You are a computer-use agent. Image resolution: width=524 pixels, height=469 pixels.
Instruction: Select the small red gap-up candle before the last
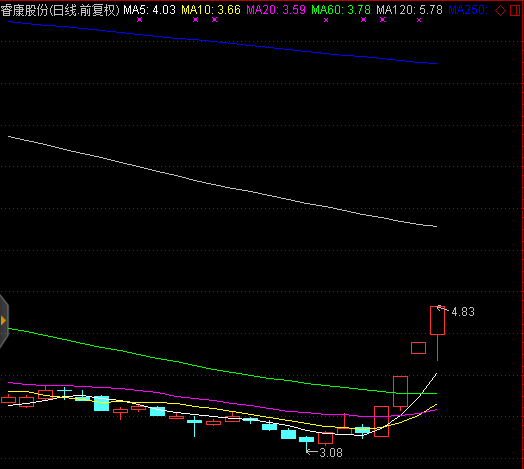click(x=418, y=348)
